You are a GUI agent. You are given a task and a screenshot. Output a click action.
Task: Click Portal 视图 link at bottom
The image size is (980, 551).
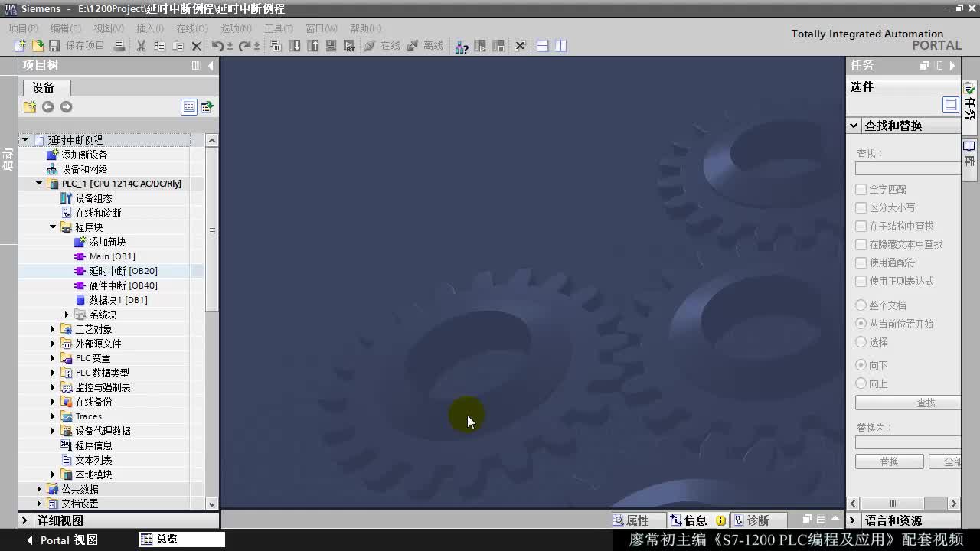click(x=63, y=540)
